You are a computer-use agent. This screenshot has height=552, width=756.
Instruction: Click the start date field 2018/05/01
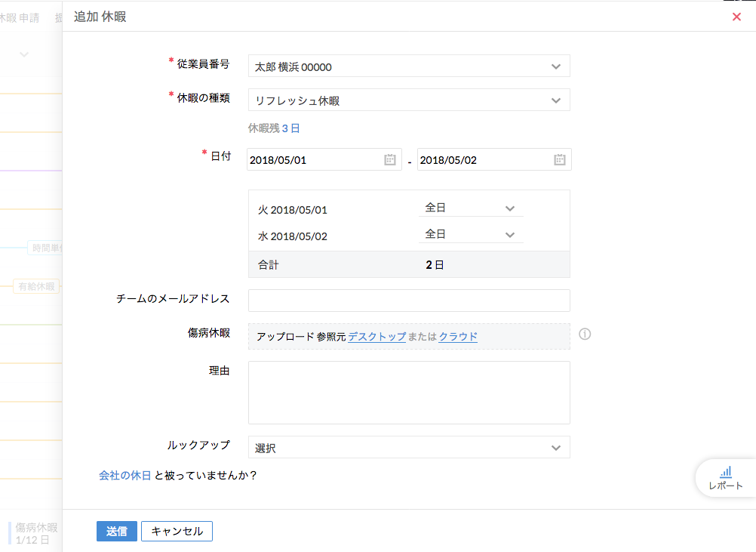click(x=313, y=160)
